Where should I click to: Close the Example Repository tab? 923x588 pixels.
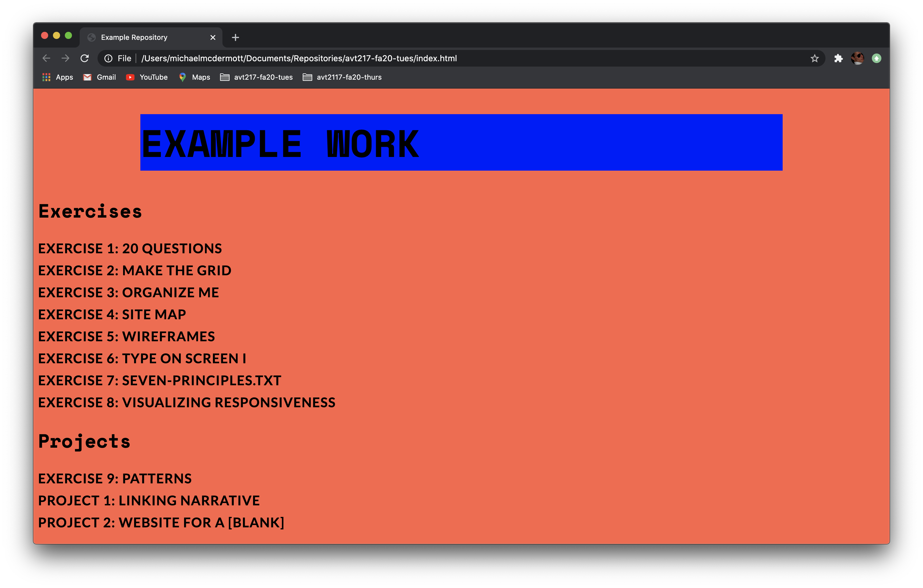click(213, 37)
